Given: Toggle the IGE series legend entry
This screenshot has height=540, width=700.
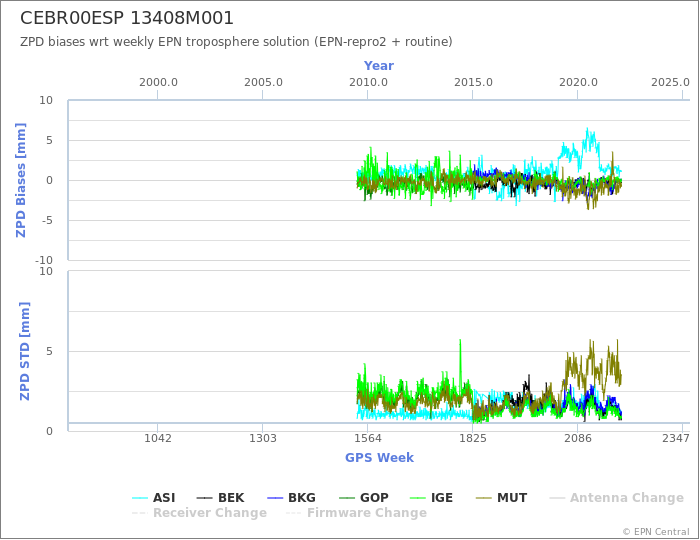Looking at the screenshot, I should [431, 498].
